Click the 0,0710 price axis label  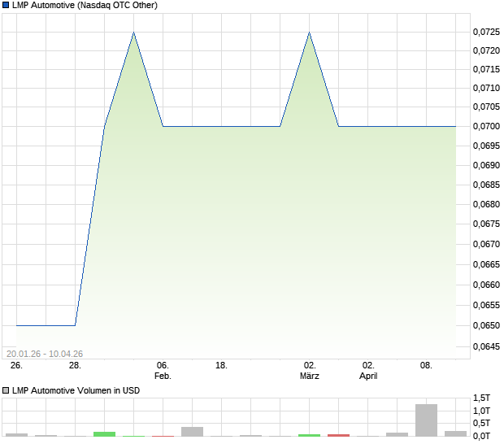(x=486, y=88)
